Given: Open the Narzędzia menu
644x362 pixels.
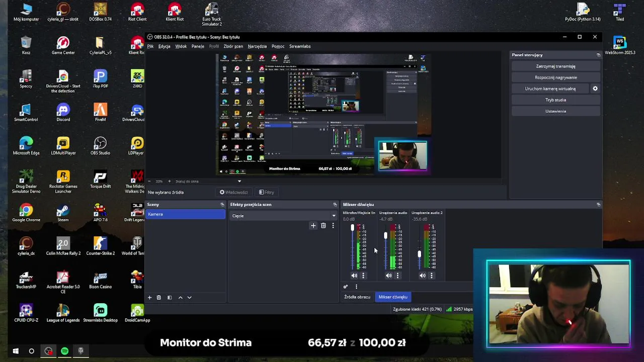Looking at the screenshot, I should tap(257, 46).
